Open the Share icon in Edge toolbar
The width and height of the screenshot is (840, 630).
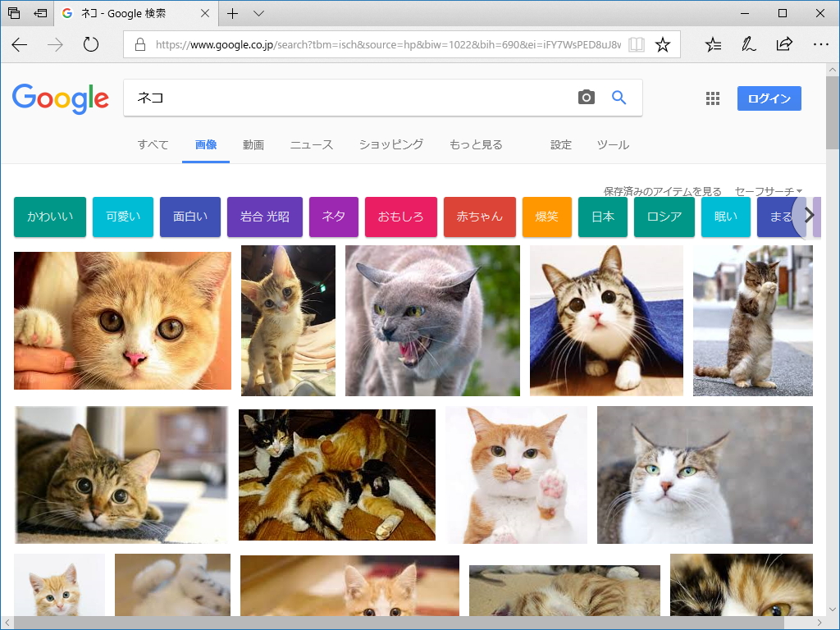tap(784, 44)
